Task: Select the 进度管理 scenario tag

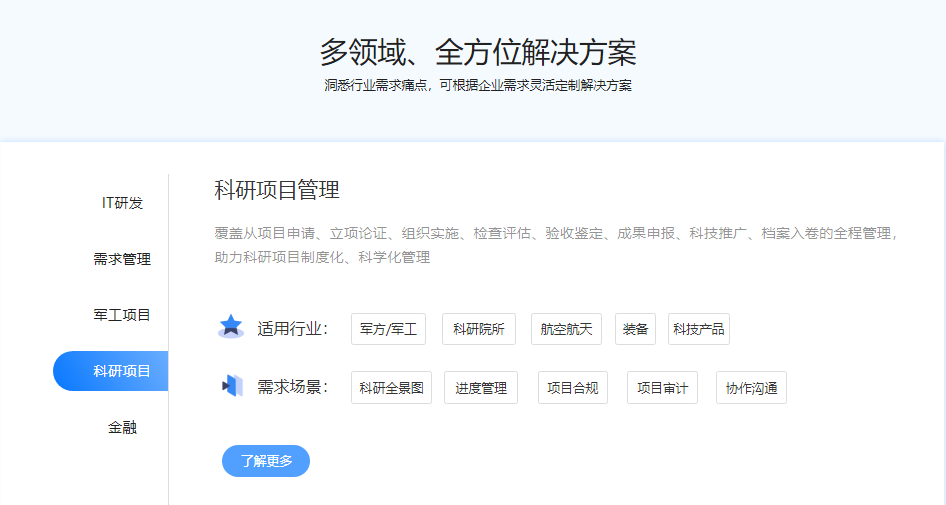Action: pos(481,387)
